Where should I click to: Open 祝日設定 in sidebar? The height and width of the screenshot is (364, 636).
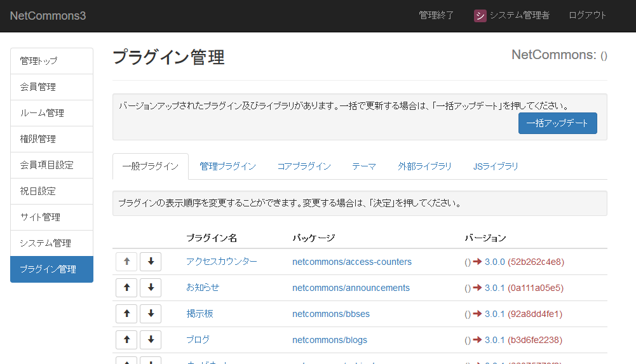pos(52,191)
